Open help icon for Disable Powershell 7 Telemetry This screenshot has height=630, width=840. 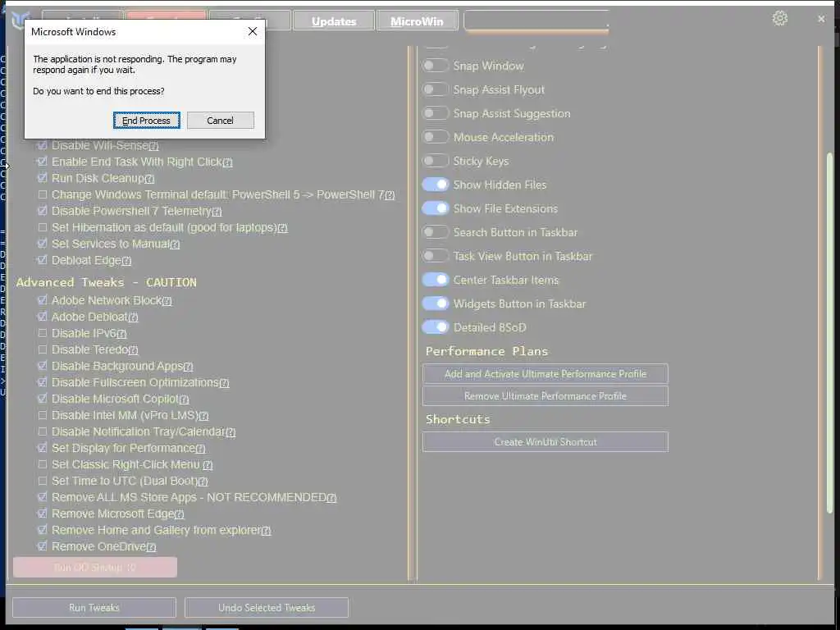point(217,212)
